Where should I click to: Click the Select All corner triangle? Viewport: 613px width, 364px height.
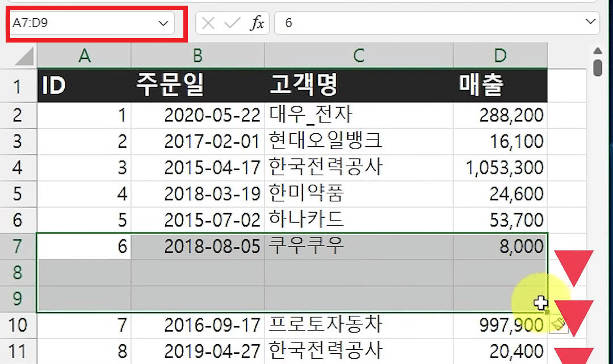tap(24, 56)
